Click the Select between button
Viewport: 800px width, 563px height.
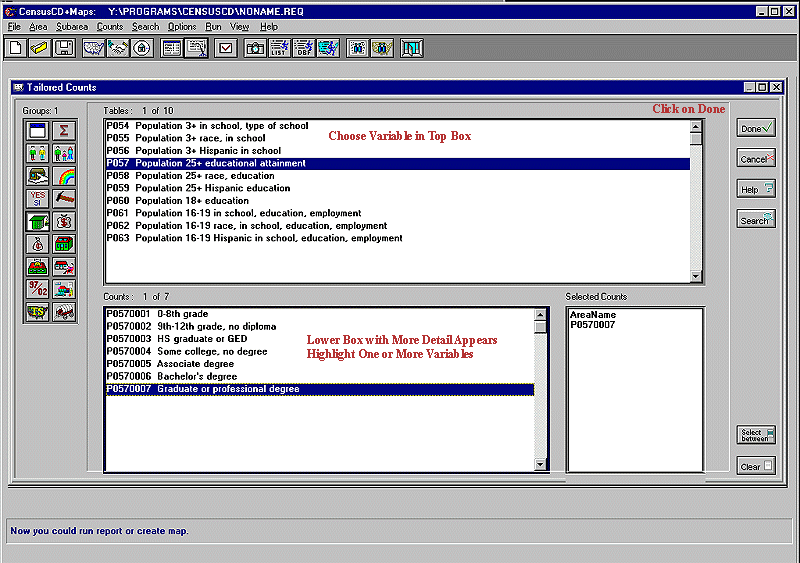click(x=756, y=434)
